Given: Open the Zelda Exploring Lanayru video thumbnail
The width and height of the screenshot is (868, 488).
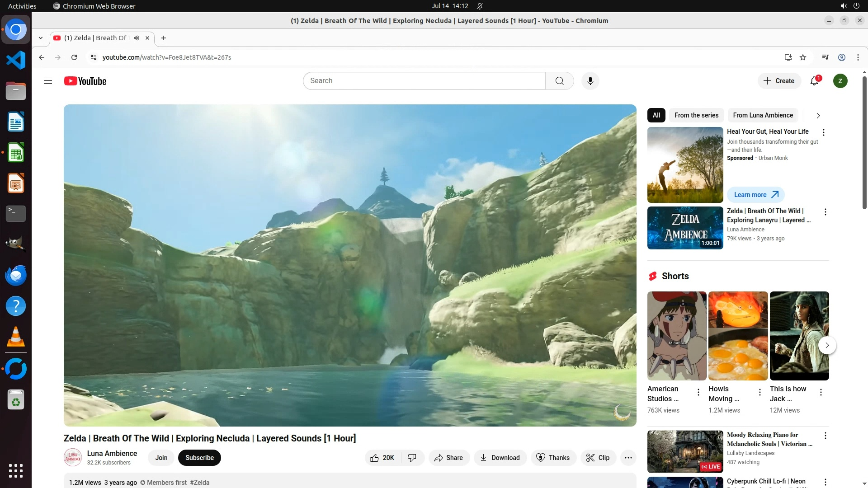Looking at the screenshot, I should click(685, 228).
